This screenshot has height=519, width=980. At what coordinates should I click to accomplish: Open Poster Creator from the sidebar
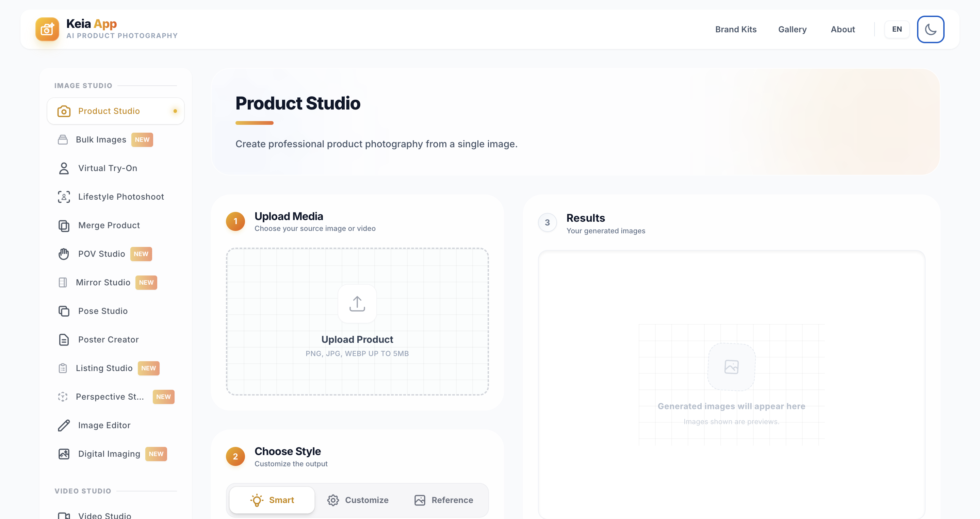pyautogui.click(x=116, y=339)
